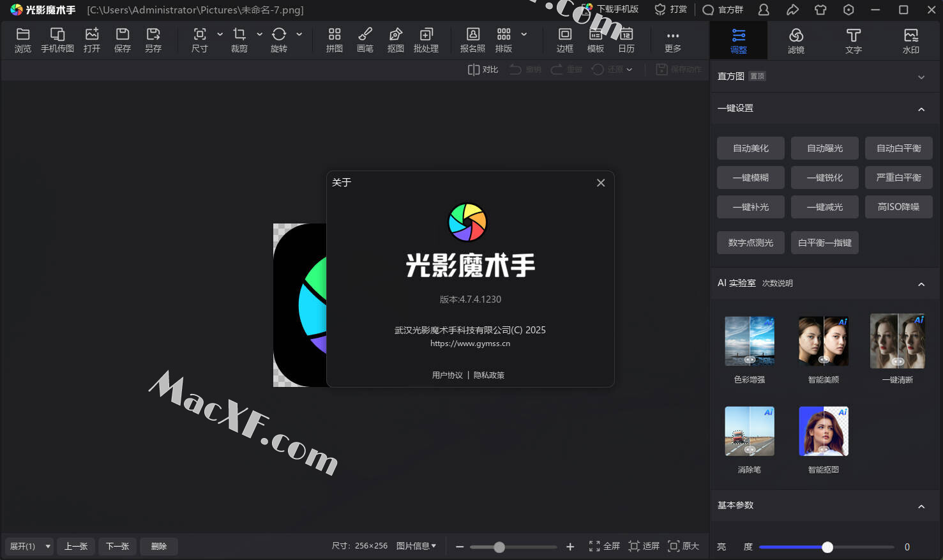The width and height of the screenshot is (943, 560).
Task: Select the 智能抠图 AI thumbnail
Action: coord(823,432)
